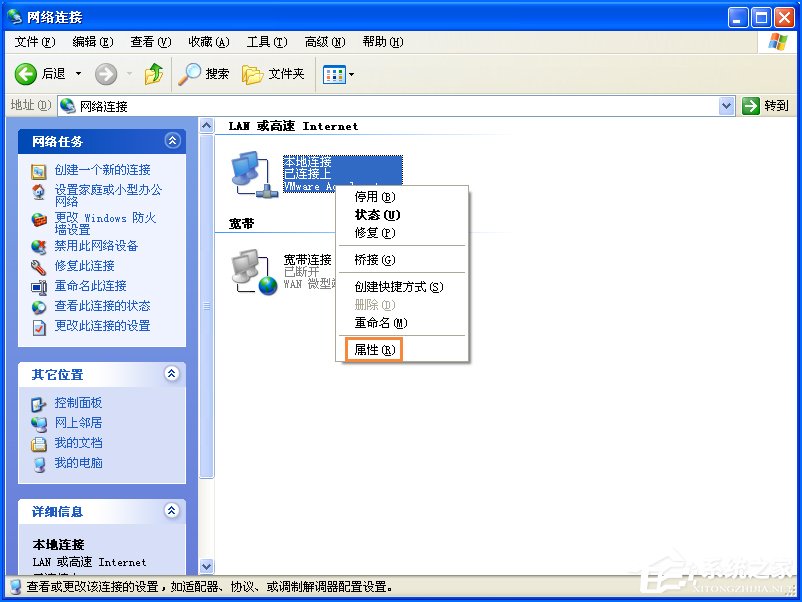The image size is (802, 602).
Task: Click the 禁用此网络设备 link
Action: tap(96, 246)
